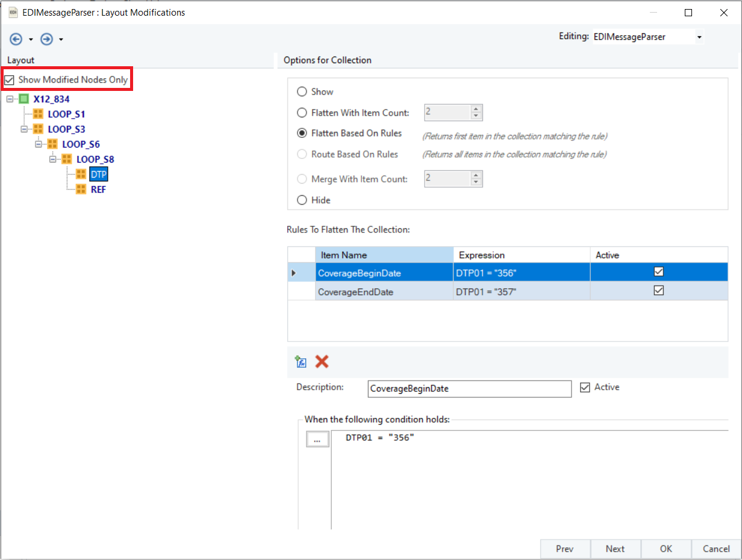Click the Description text field
Image resolution: width=742 pixels, height=560 pixels.
click(469, 389)
